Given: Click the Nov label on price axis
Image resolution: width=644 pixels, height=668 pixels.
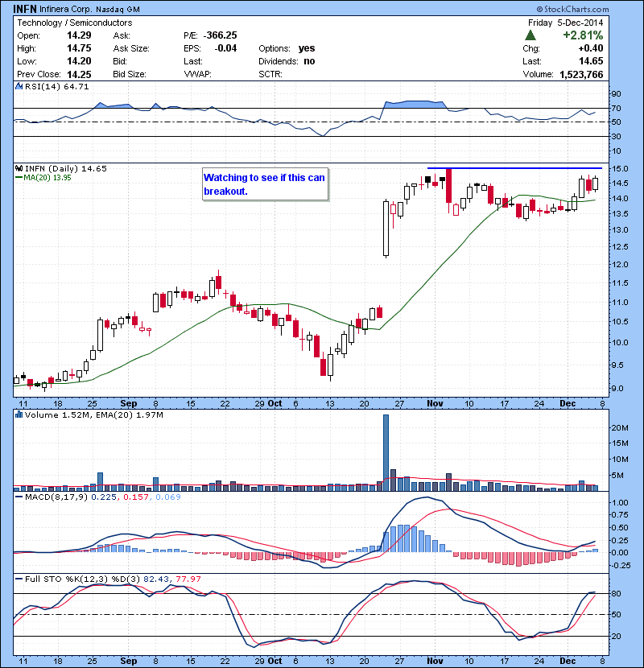Looking at the screenshot, I should pyautogui.click(x=435, y=403).
